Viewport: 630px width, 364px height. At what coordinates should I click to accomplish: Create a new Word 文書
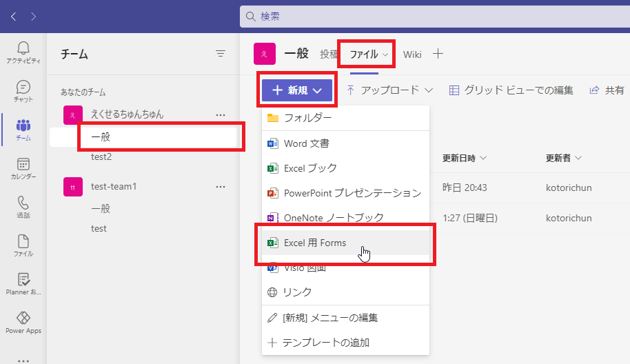click(345, 143)
